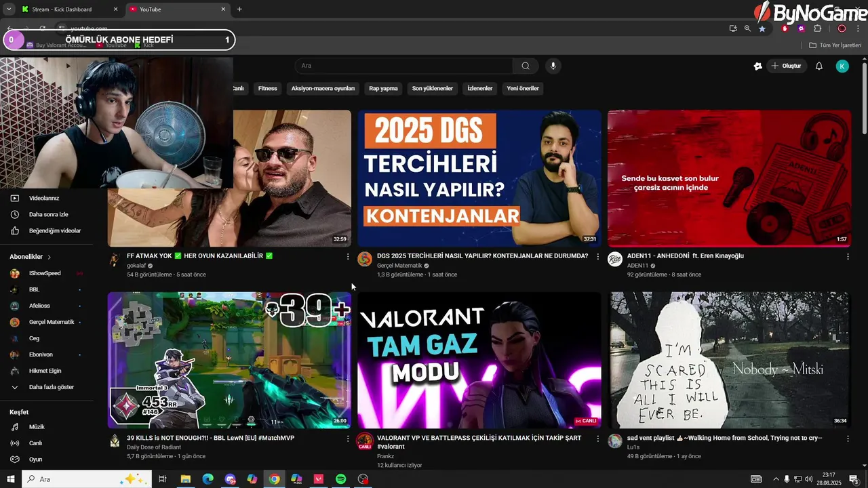Open Chrome three-dot menu
This screenshot has height=488, width=868.
[x=857, y=28]
